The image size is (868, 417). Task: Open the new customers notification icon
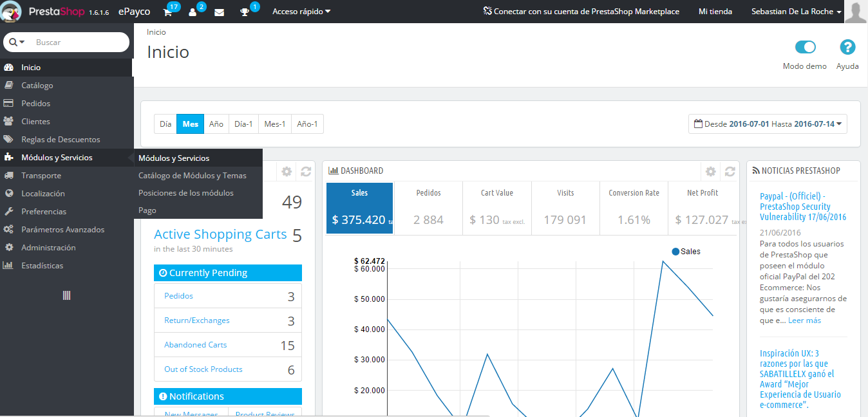(x=193, y=12)
